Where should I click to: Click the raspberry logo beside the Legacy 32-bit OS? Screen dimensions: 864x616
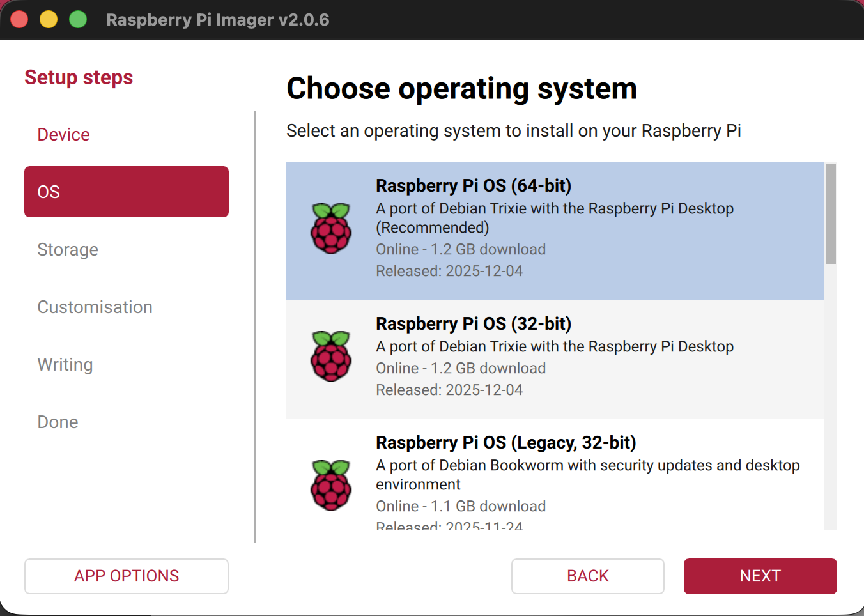click(x=331, y=486)
